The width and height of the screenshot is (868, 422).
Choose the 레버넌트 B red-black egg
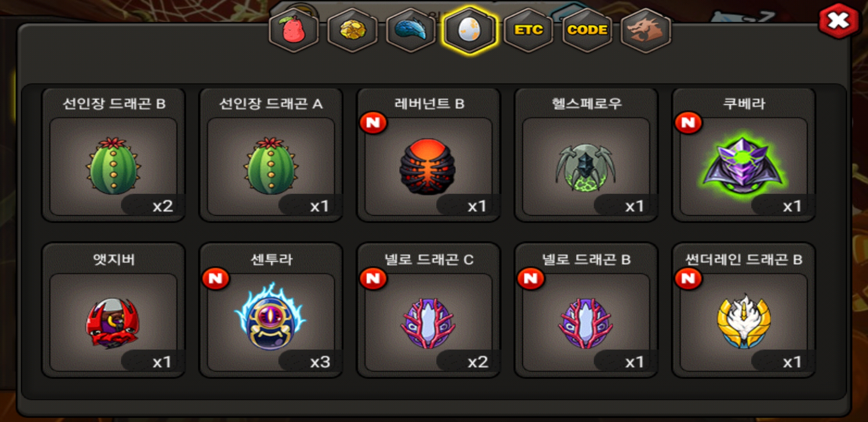(429, 155)
